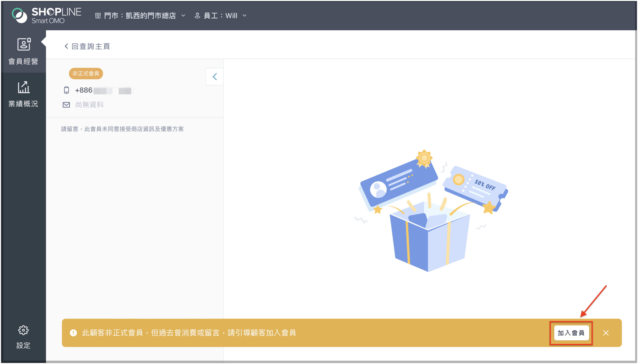The image size is (638, 364).
Task: Click the banner message about 非正式會員
Action: click(189, 333)
